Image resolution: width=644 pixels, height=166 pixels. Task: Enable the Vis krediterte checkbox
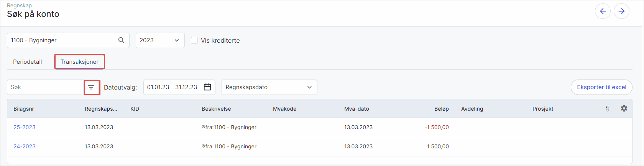(194, 40)
